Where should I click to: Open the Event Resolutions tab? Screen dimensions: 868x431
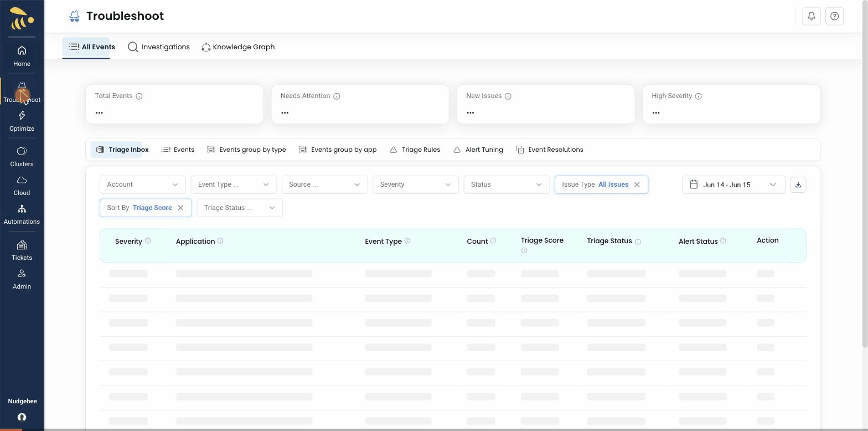(x=550, y=150)
